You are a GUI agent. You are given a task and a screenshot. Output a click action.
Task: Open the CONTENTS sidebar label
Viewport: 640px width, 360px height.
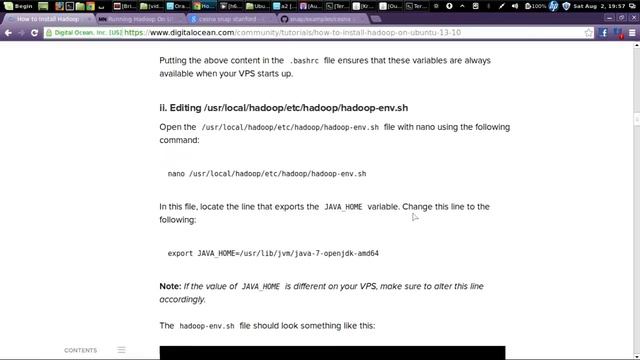tap(80, 350)
